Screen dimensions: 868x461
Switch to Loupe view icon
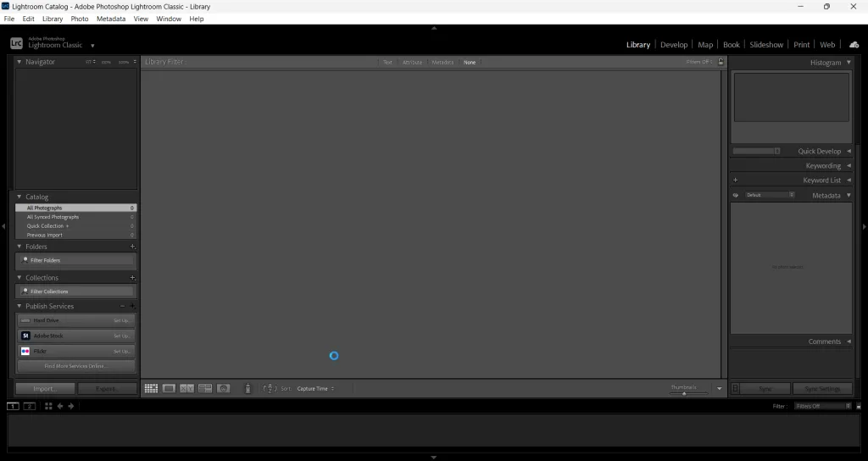coord(169,388)
